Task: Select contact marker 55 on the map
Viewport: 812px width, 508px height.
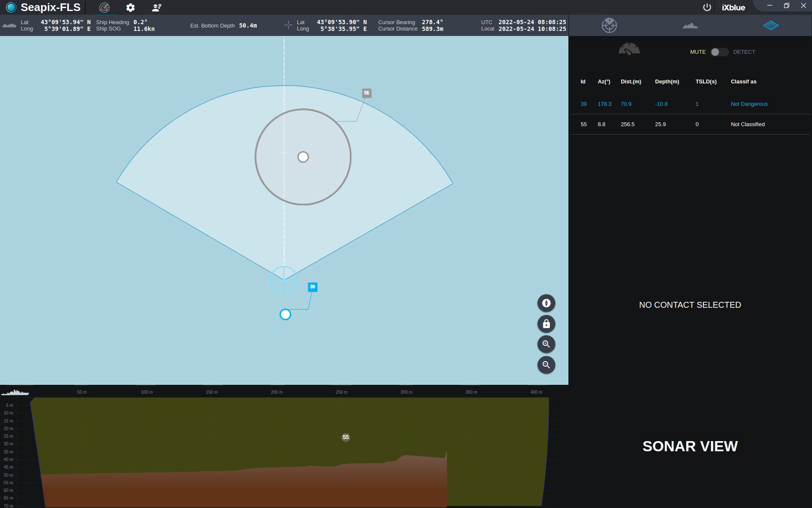Action: pos(367,93)
